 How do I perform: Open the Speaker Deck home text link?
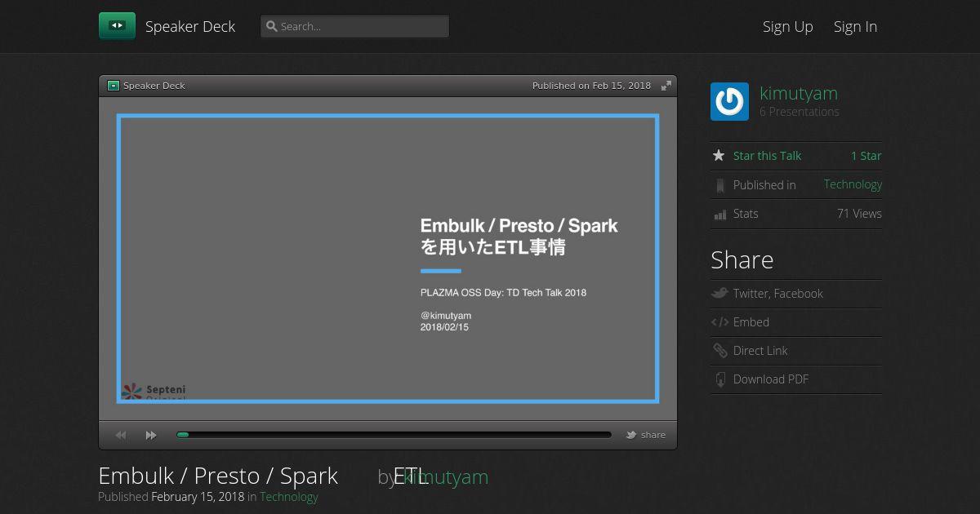tap(190, 26)
